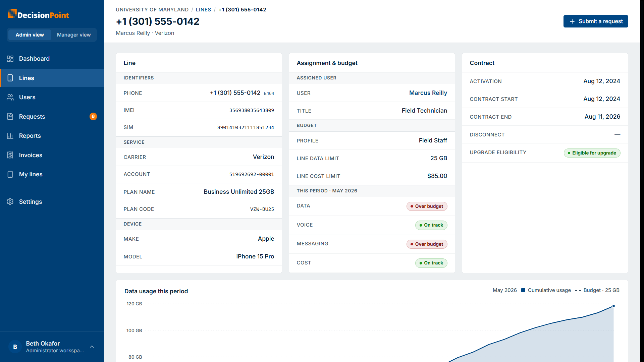
Task: Select the IMEI number 356938035643809
Action: (252, 110)
